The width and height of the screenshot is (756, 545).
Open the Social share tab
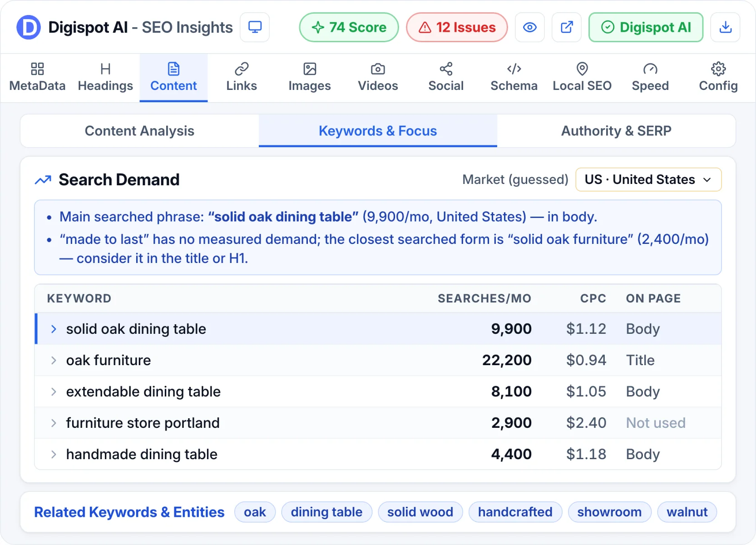(446, 78)
